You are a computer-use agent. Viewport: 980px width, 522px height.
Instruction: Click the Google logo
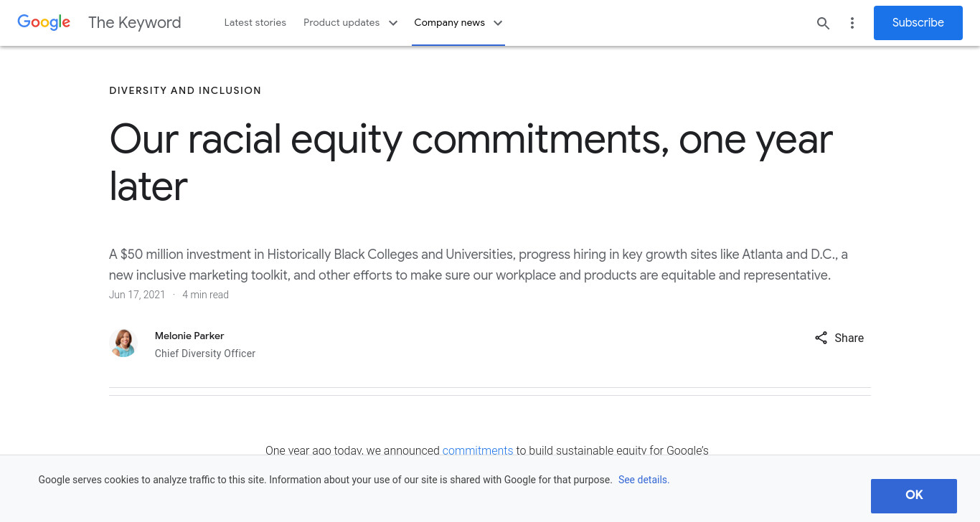click(x=44, y=22)
